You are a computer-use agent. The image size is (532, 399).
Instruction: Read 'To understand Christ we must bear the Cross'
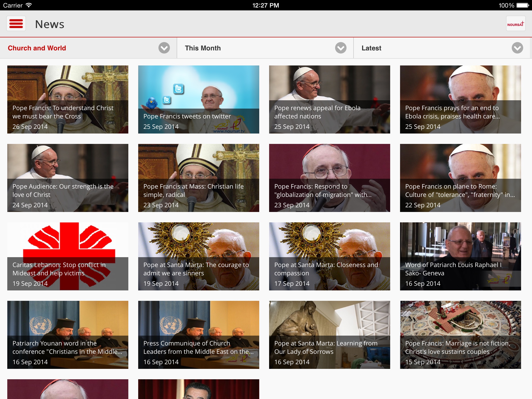click(x=68, y=99)
